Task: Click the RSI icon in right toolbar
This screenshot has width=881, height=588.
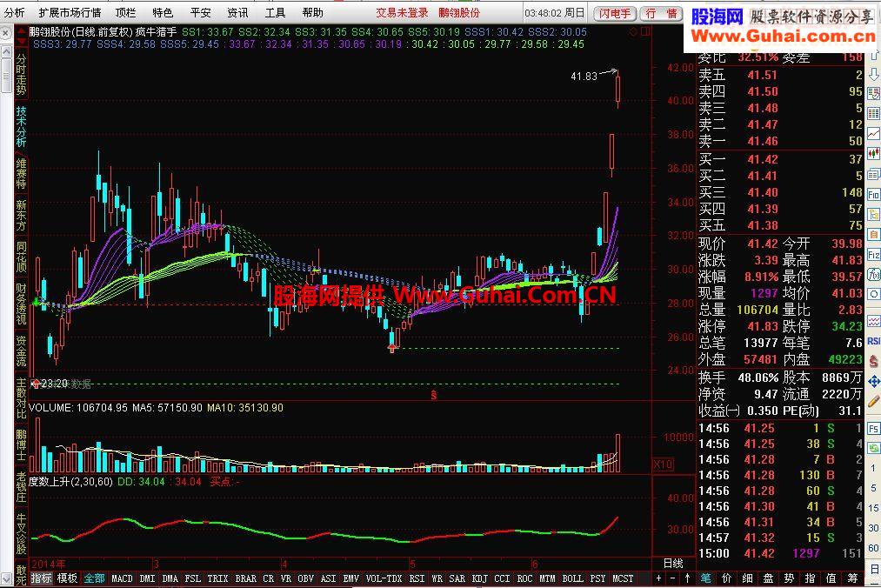Action: (x=874, y=341)
